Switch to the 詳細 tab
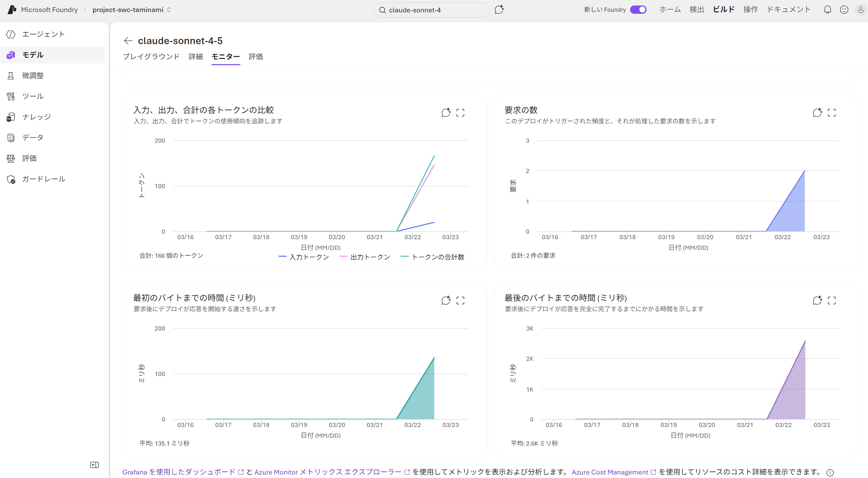The height and width of the screenshot is (478, 868). pyautogui.click(x=196, y=57)
